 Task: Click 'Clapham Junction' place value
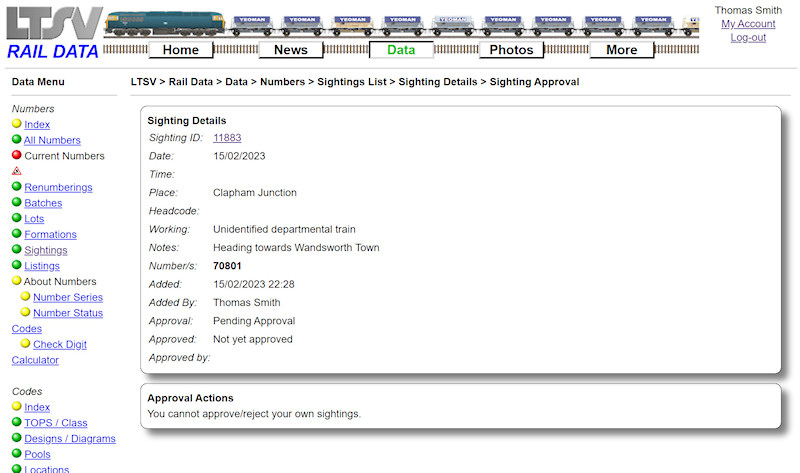point(255,193)
